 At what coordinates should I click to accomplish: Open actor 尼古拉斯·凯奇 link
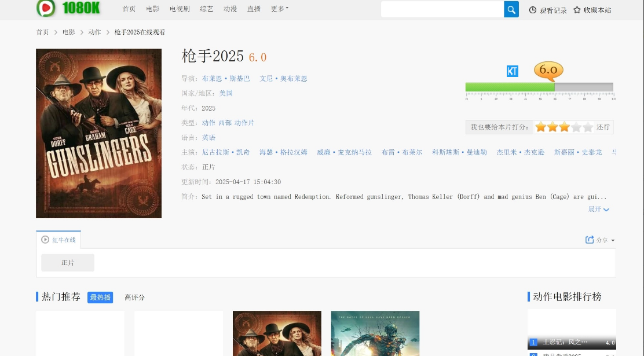[x=226, y=152]
